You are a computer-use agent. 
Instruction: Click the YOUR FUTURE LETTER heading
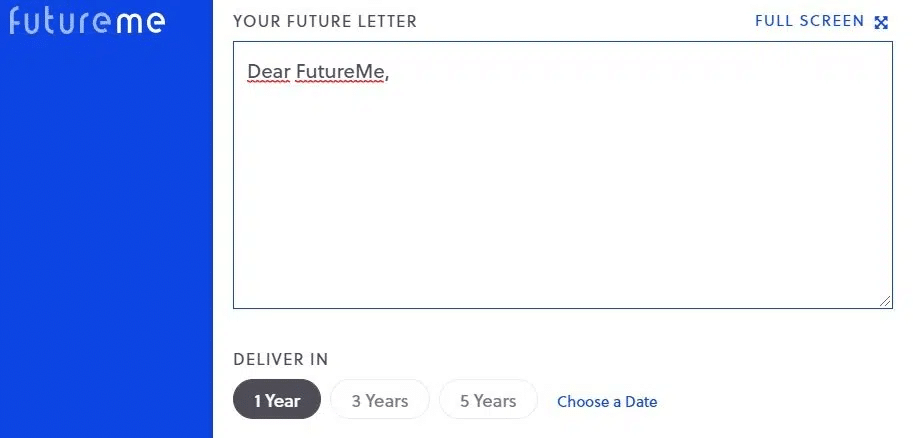coord(325,21)
